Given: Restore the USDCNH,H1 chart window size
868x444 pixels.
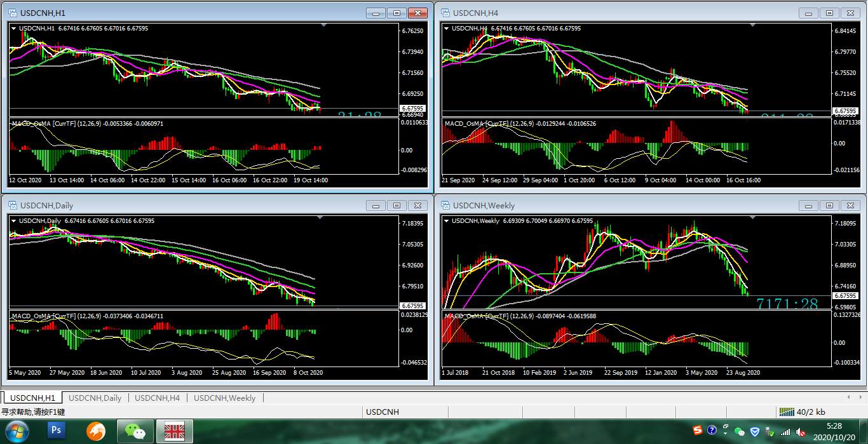Looking at the screenshot, I should 397,13.
